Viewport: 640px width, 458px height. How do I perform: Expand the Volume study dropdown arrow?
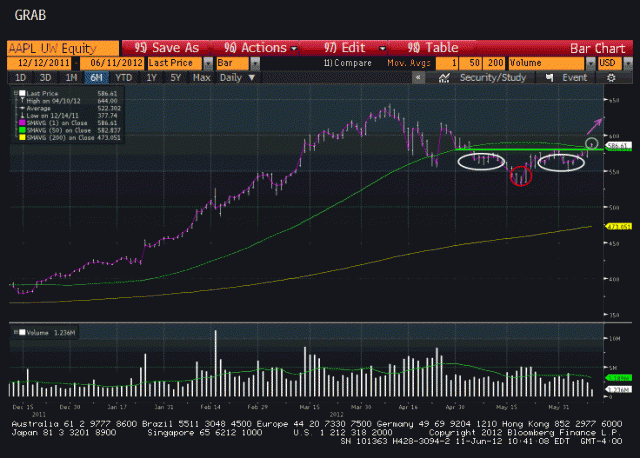tap(591, 63)
